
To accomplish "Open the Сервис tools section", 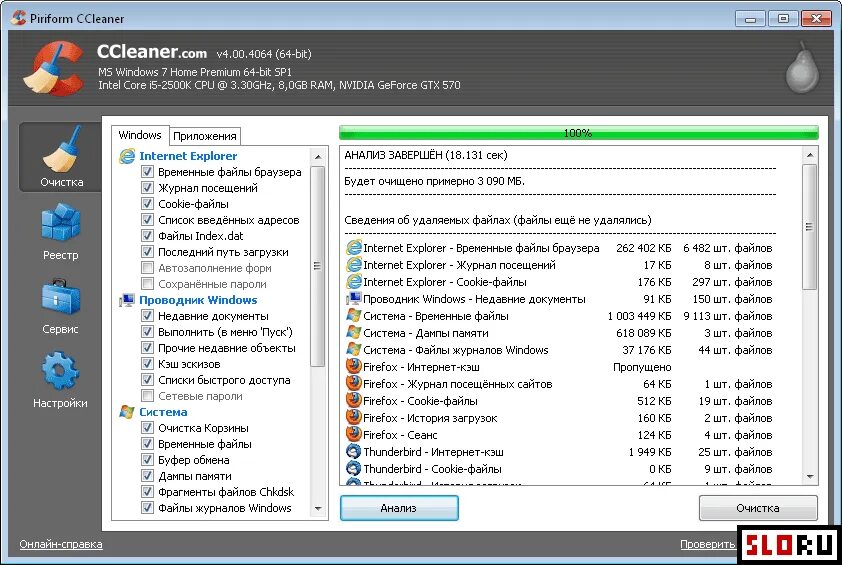I will (61, 306).
